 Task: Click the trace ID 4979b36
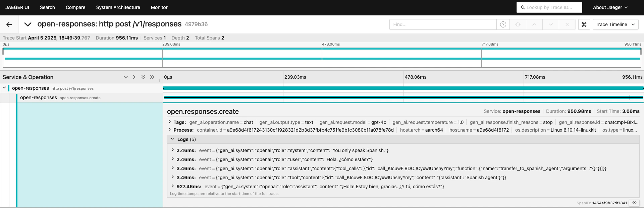point(196,24)
